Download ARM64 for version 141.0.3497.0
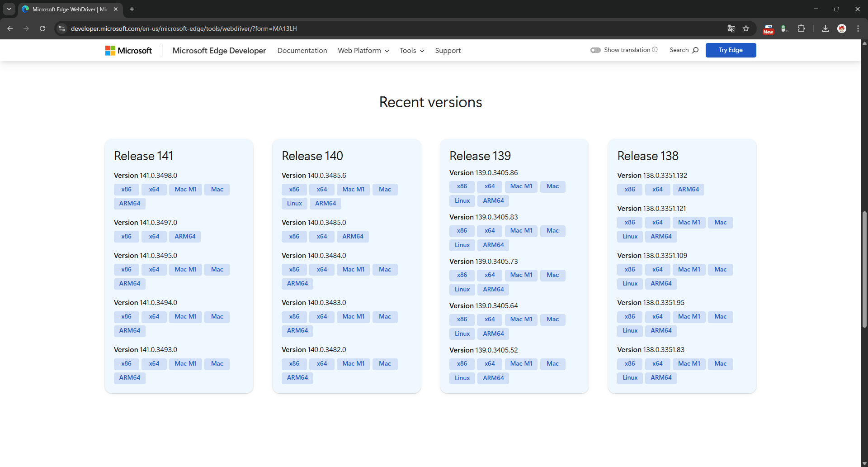This screenshot has width=868, height=467. coord(185,237)
